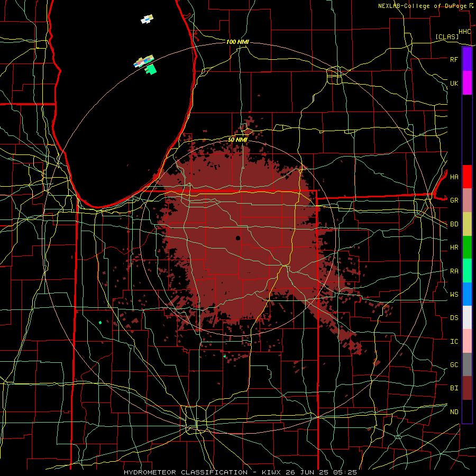Click the RA legend label
Viewport: 476px width, 476px height.
(454, 271)
